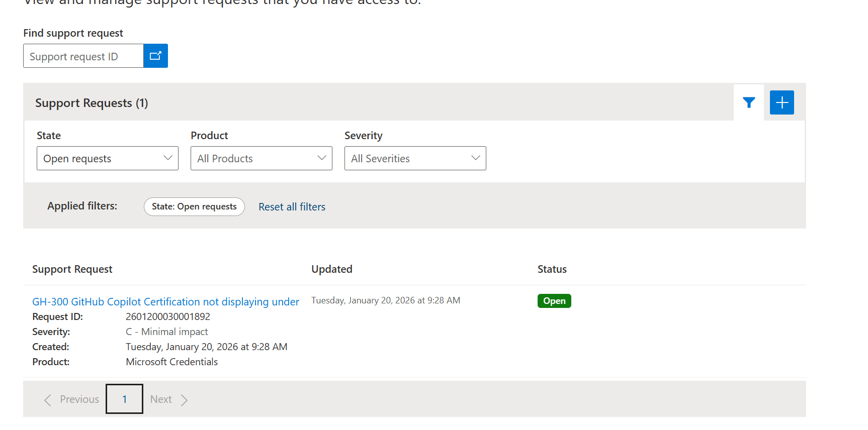Click the Find support request label
The height and width of the screenshot is (430, 868).
coord(73,33)
